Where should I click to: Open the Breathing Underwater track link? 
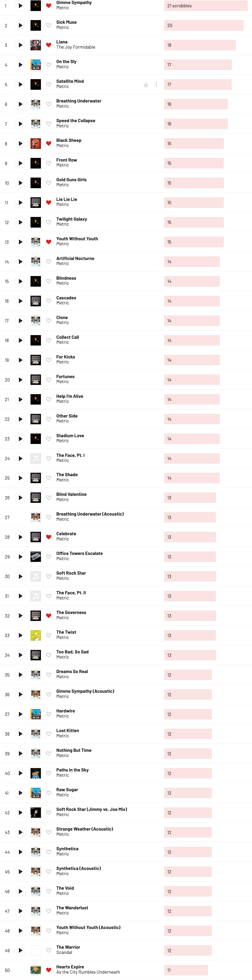tap(79, 101)
